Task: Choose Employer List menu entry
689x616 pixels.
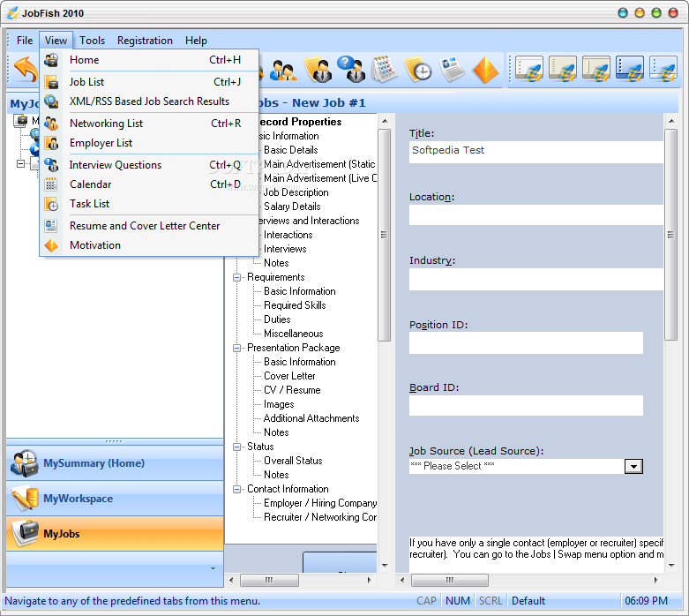Action: (148, 143)
